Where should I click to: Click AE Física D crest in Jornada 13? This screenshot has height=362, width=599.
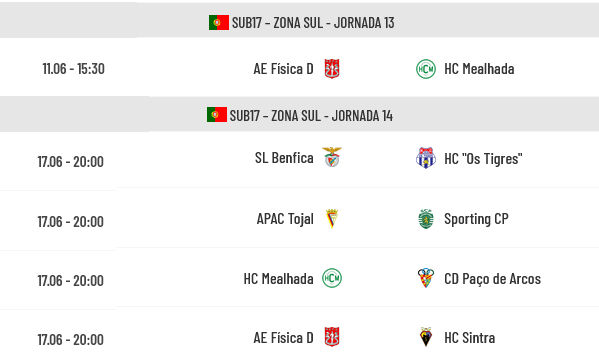[x=332, y=69]
